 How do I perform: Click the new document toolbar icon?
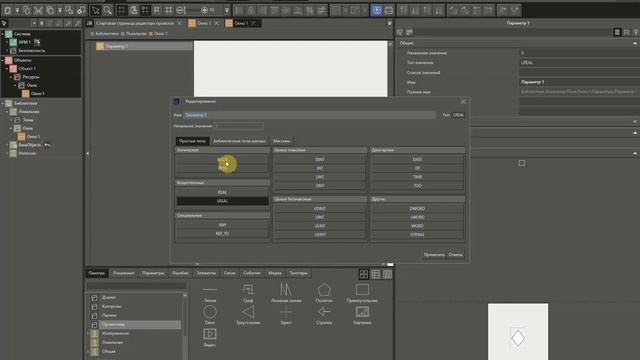(x=7, y=10)
